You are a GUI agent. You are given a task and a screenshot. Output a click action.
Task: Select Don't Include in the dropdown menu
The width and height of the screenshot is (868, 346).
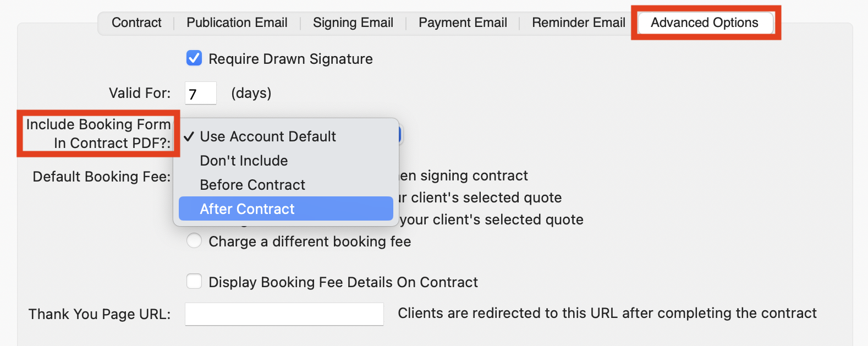[x=244, y=161]
